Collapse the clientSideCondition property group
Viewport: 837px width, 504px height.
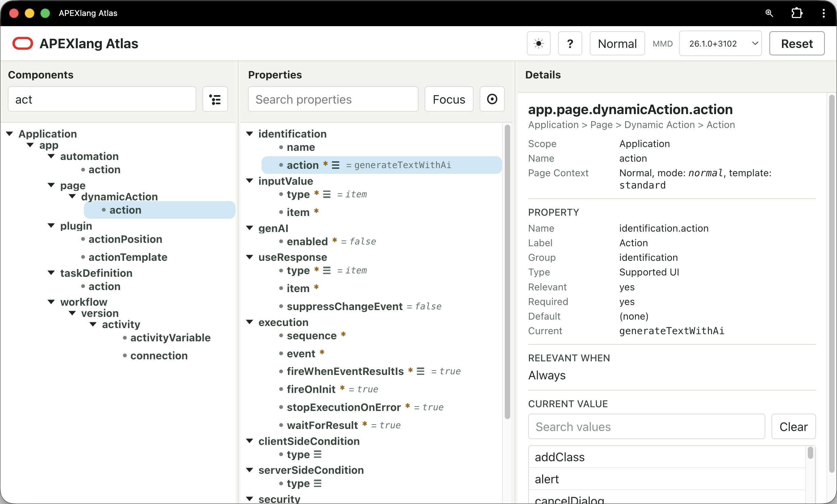click(x=250, y=441)
